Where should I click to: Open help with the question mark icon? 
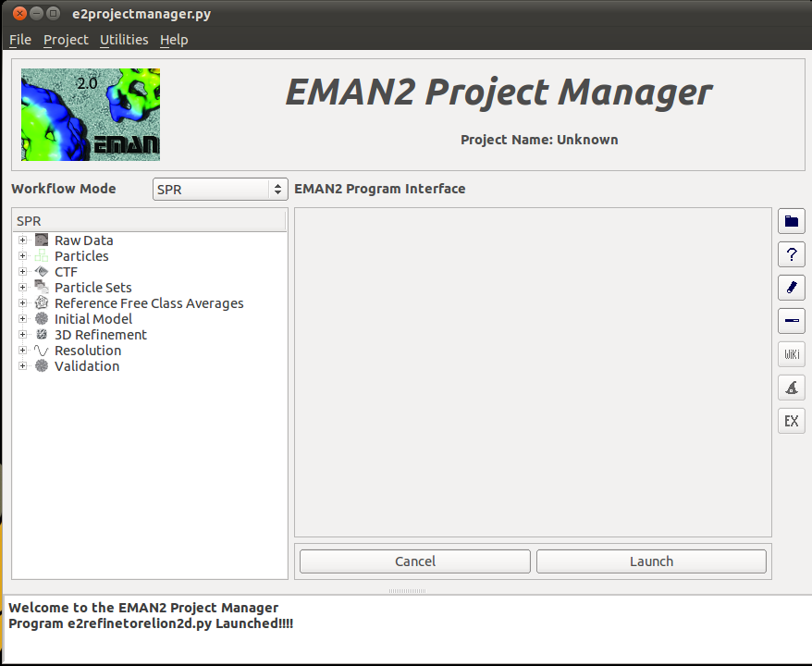click(x=791, y=254)
